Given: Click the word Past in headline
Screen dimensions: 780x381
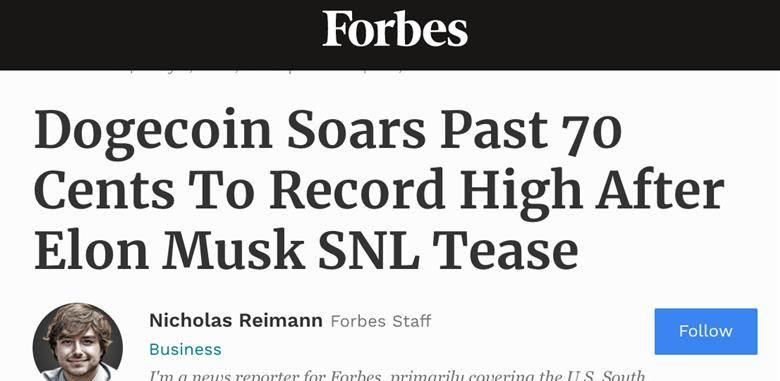Looking at the screenshot, I should point(494,132).
